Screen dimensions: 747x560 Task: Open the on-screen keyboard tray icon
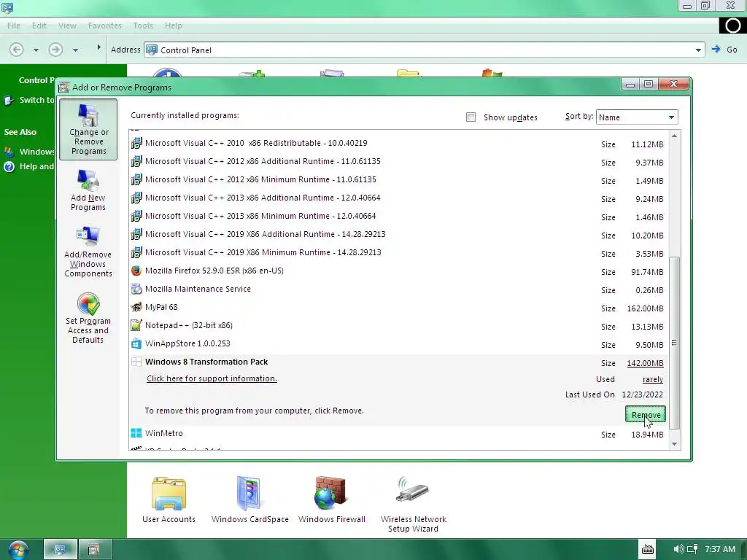coord(648,550)
